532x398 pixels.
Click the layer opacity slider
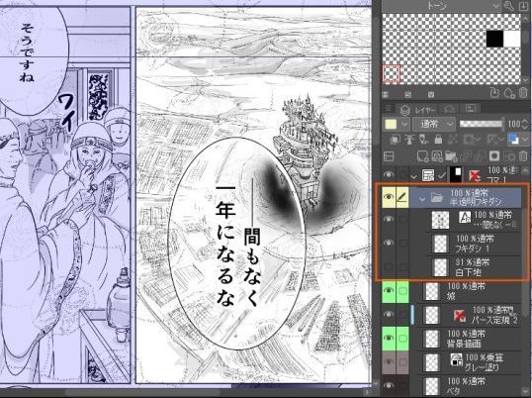click(481, 124)
